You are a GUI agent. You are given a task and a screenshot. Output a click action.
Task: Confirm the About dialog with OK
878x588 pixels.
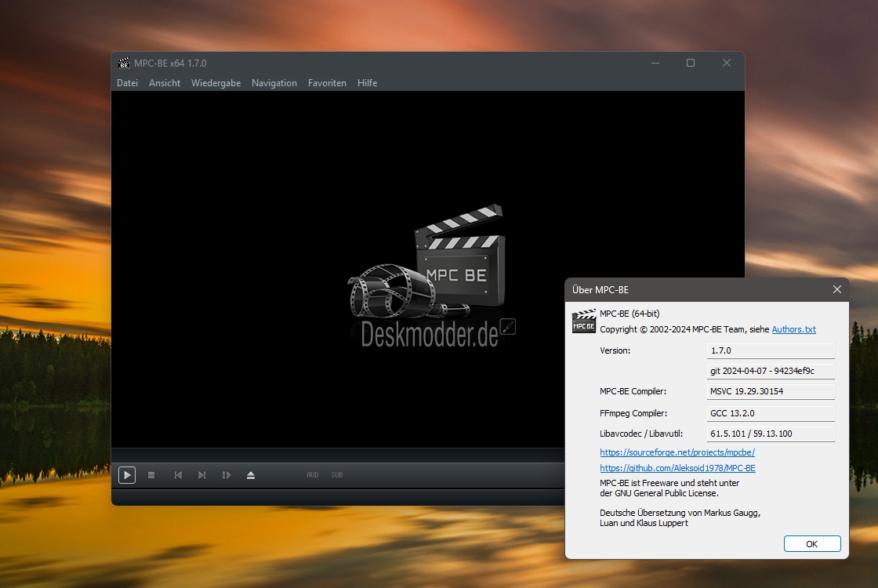pos(812,544)
